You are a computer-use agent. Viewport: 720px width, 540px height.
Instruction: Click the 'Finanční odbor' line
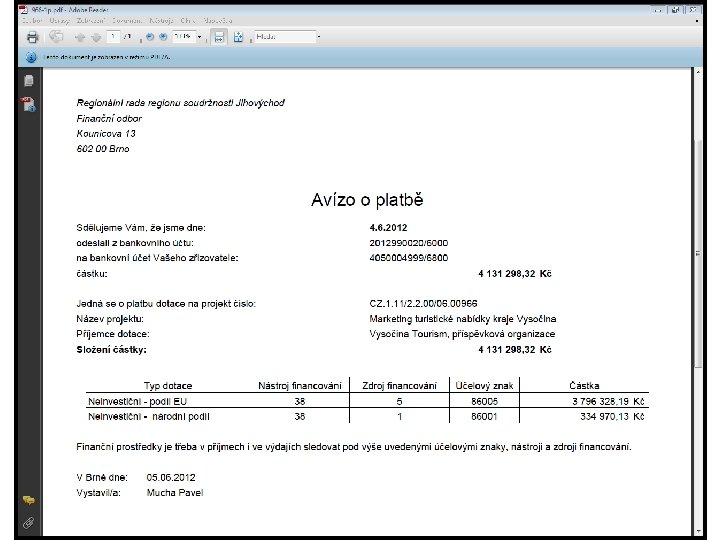pos(109,118)
